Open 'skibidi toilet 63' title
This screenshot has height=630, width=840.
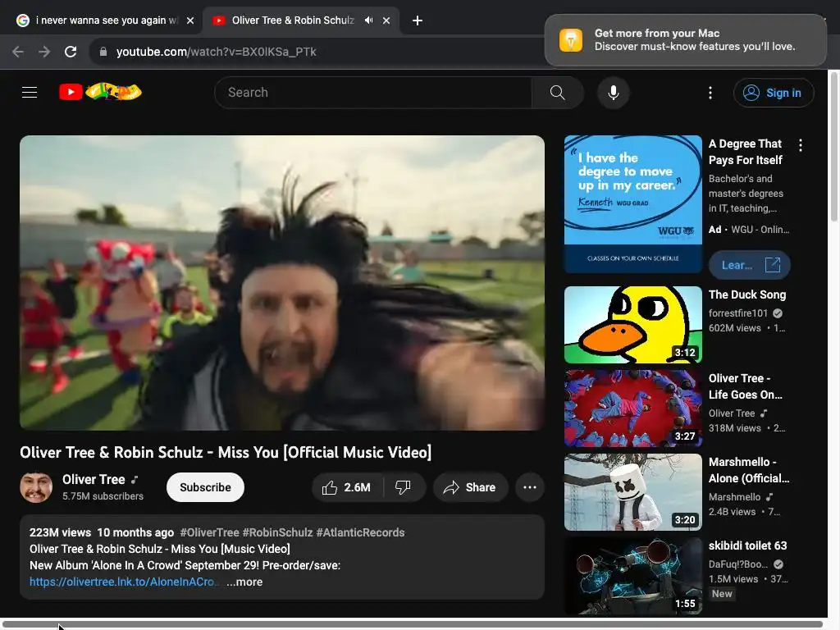[748, 546]
